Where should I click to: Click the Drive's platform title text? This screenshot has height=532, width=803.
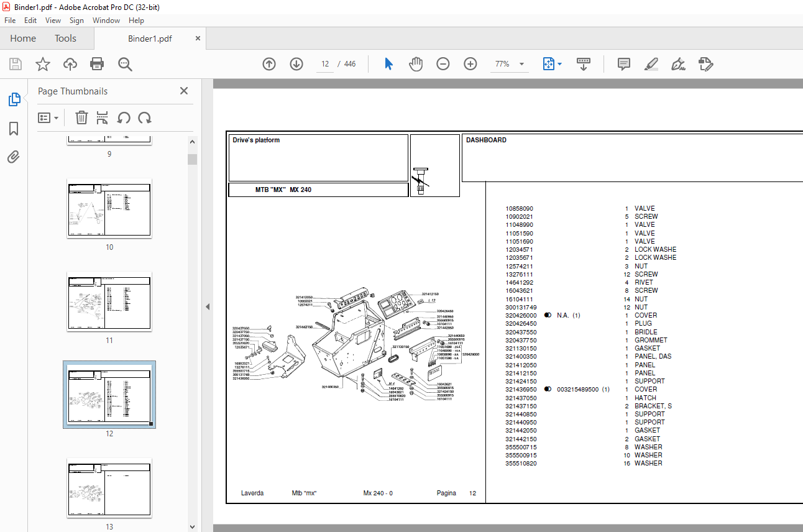tap(256, 140)
